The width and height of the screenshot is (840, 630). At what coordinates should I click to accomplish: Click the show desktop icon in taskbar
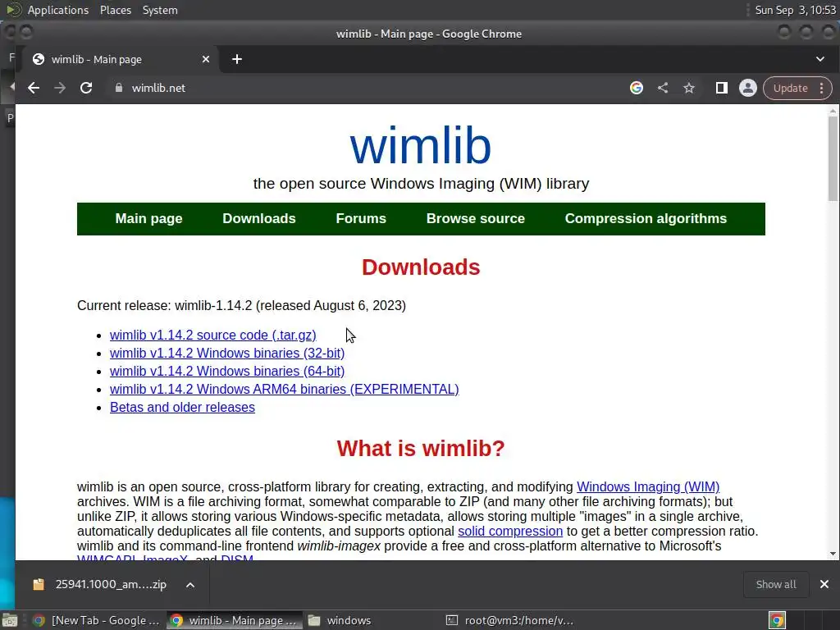click(10, 620)
